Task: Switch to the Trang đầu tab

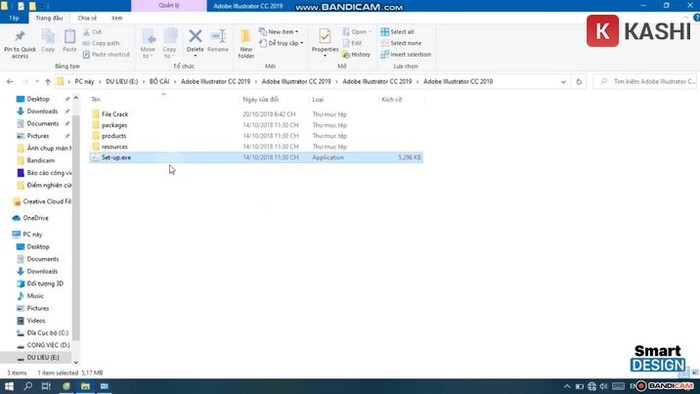Action: pyautogui.click(x=49, y=18)
